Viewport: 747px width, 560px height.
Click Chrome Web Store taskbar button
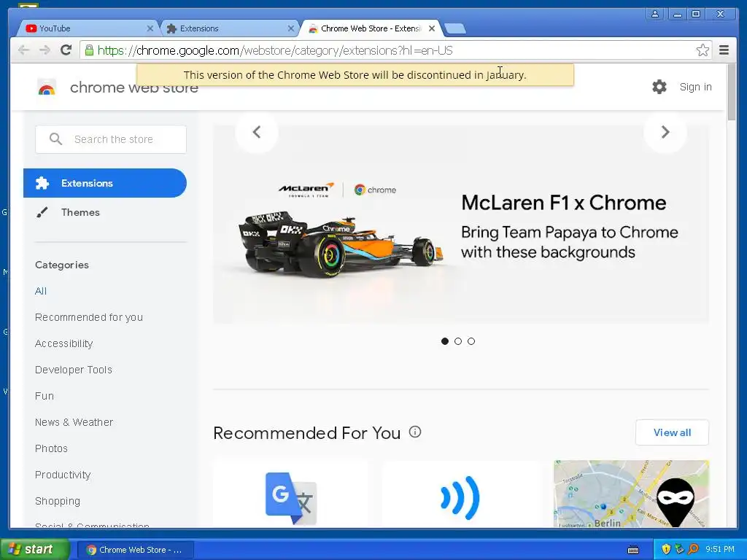(x=135, y=550)
